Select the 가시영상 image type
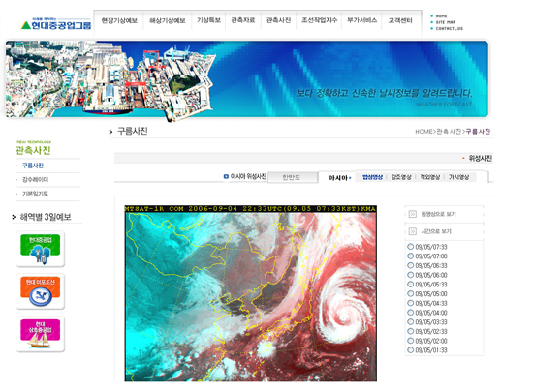 pyautogui.click(x=458, y=177)
